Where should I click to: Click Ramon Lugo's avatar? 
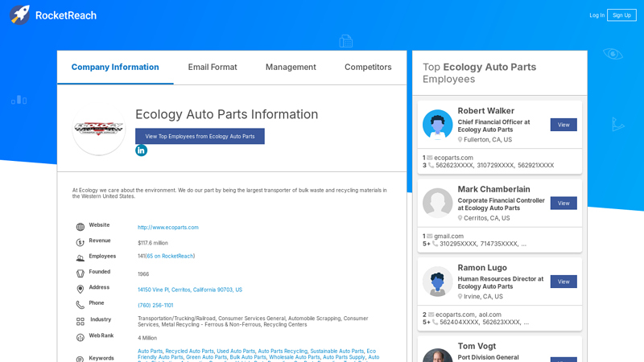437,282
